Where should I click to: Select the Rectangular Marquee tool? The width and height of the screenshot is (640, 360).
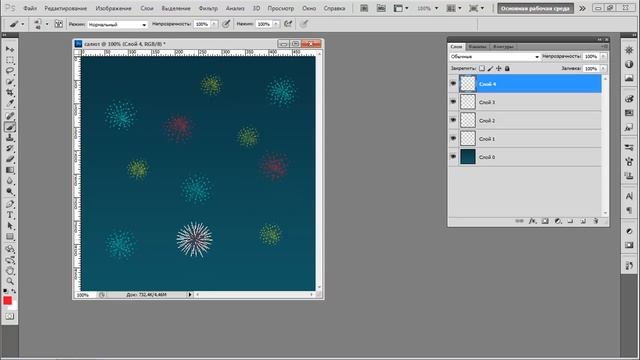10,60
